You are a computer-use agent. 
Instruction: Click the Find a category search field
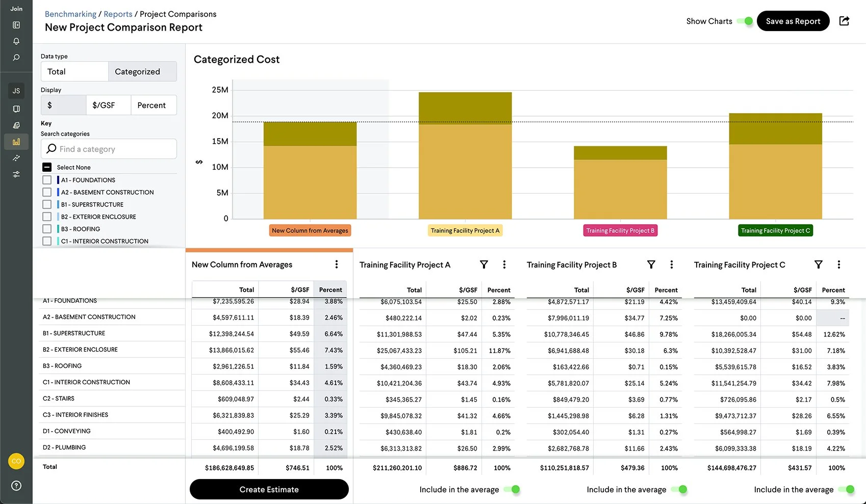click(109, 149)
